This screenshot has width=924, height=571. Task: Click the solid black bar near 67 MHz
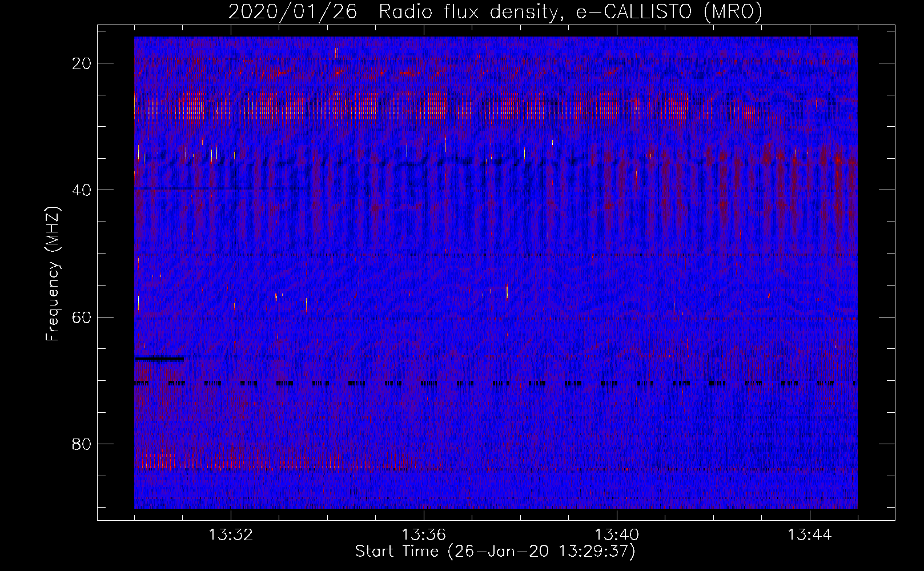[x=159, y=359]
